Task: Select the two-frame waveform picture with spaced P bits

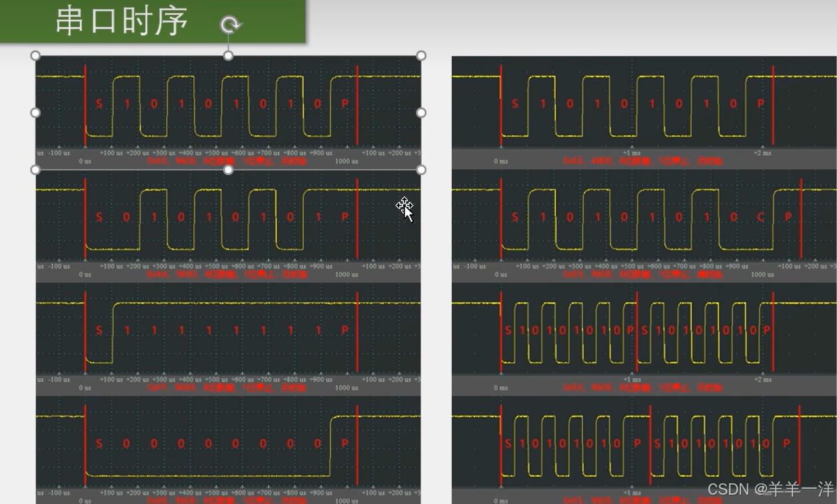Action: click(x=644, y=451)
